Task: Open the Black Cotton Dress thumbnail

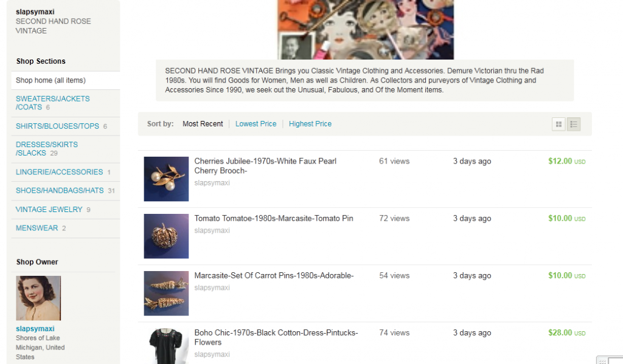Action: 166,346
